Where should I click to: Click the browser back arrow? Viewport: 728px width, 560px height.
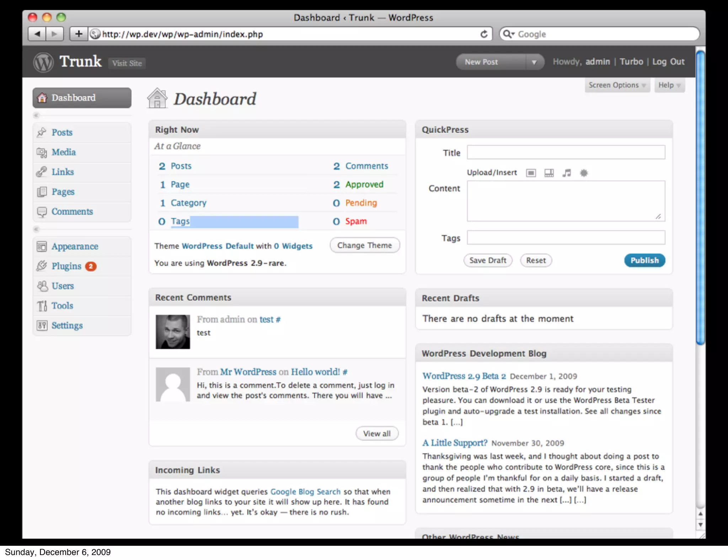37,34
